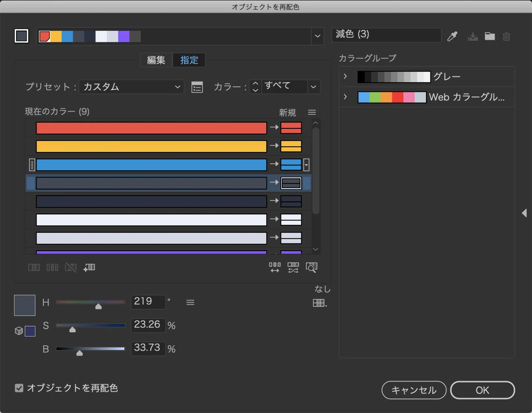Toggle the recolor arrow on the yellow row
This screenshot has height=413, width=532.
point(274,145)
